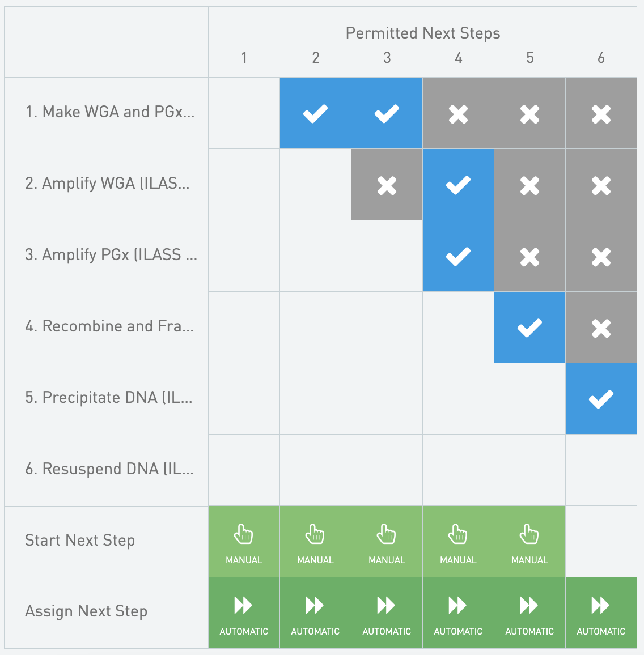Select row 1. Make WGA and PGx
The height and width of the screenshot is (655, 644).
click(x=110, y=112)
